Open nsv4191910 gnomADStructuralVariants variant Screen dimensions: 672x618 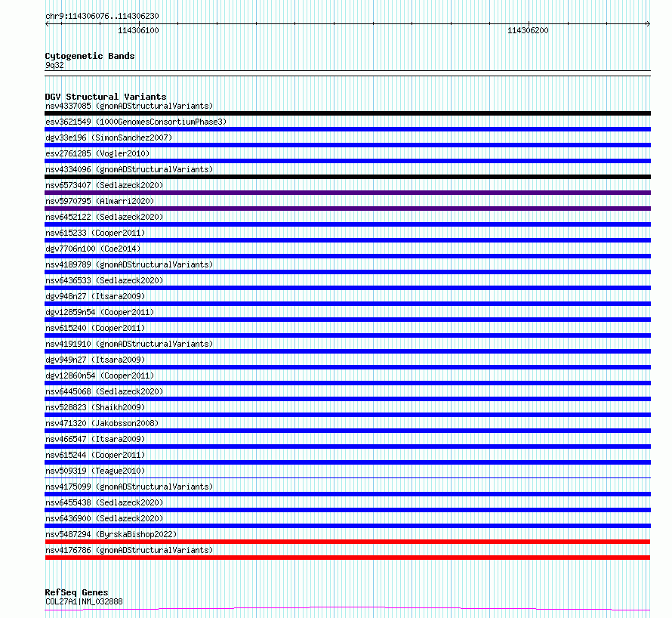point(129,344)
